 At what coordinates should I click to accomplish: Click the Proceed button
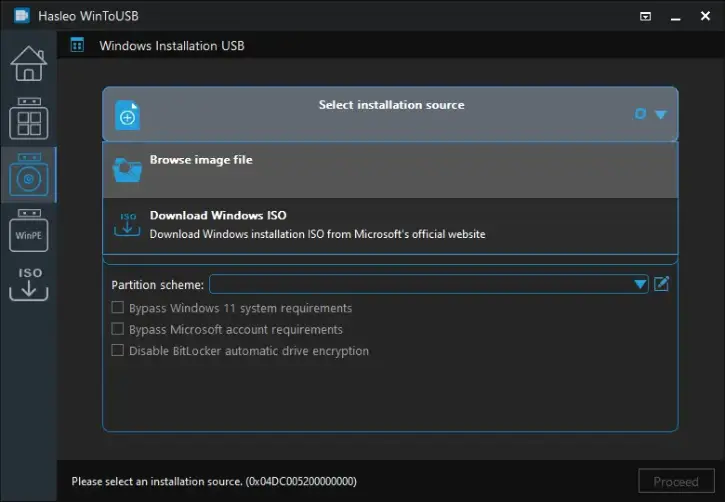pos(676,482)
